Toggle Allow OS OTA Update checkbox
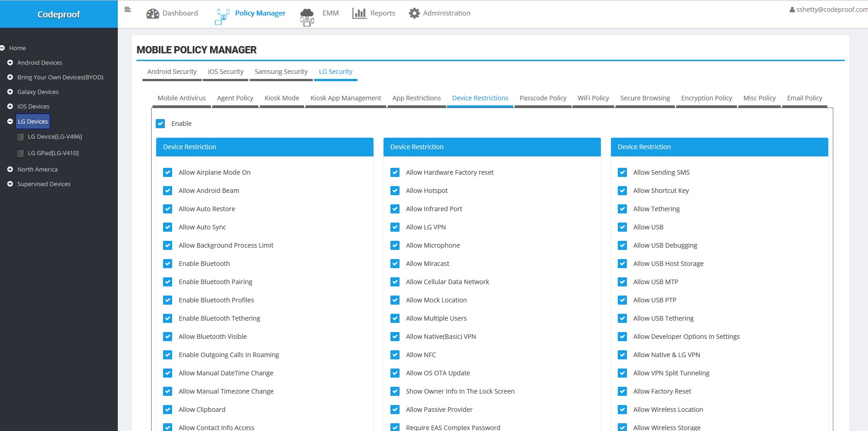Image resolution: width=868 pixels, height=431 pixels. tap(395, 373)
